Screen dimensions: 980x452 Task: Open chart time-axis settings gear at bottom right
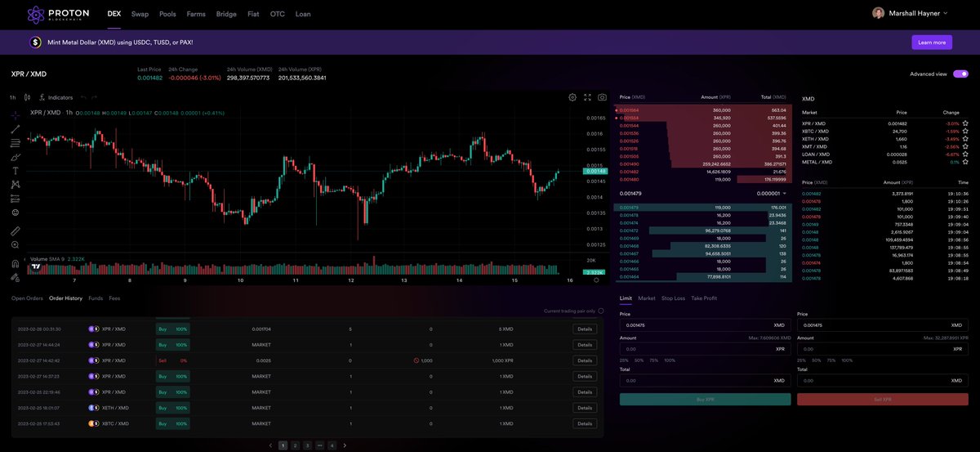595,280
